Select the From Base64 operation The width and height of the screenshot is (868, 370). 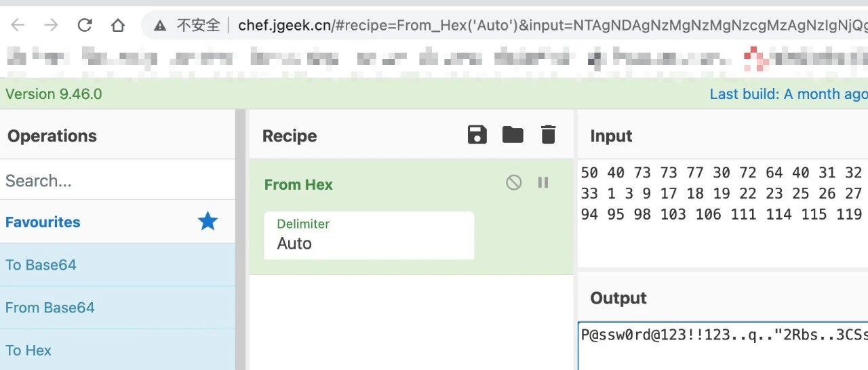click(117, 308)
